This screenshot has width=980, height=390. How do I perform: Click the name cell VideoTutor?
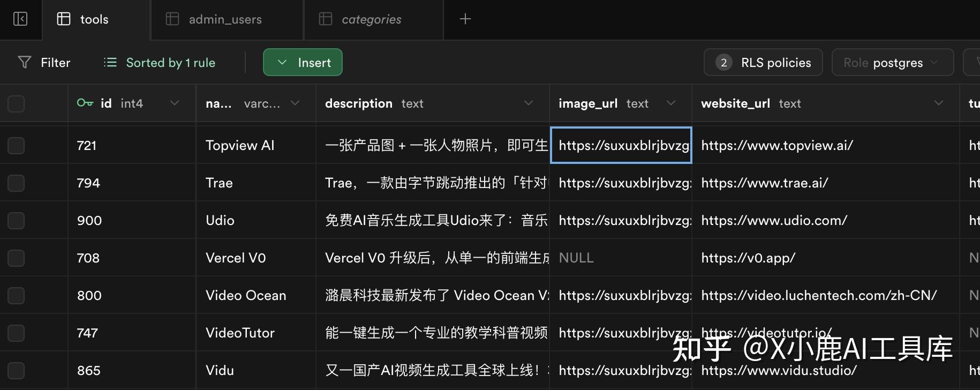(x=256, y=333)
